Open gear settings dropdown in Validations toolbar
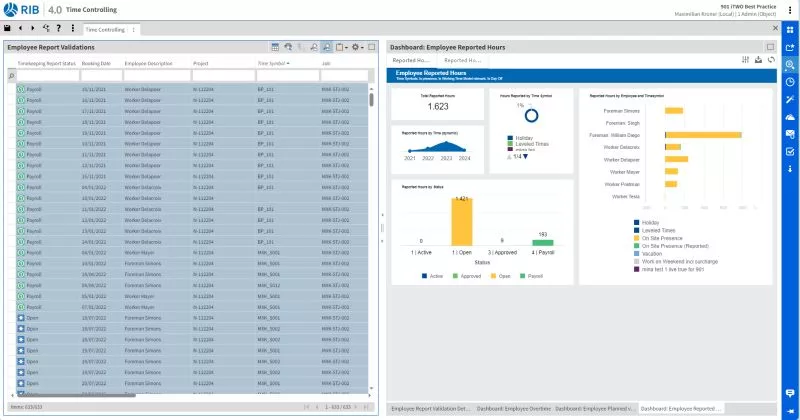Viewport: 800px width, 420px height. coord(357,47)
